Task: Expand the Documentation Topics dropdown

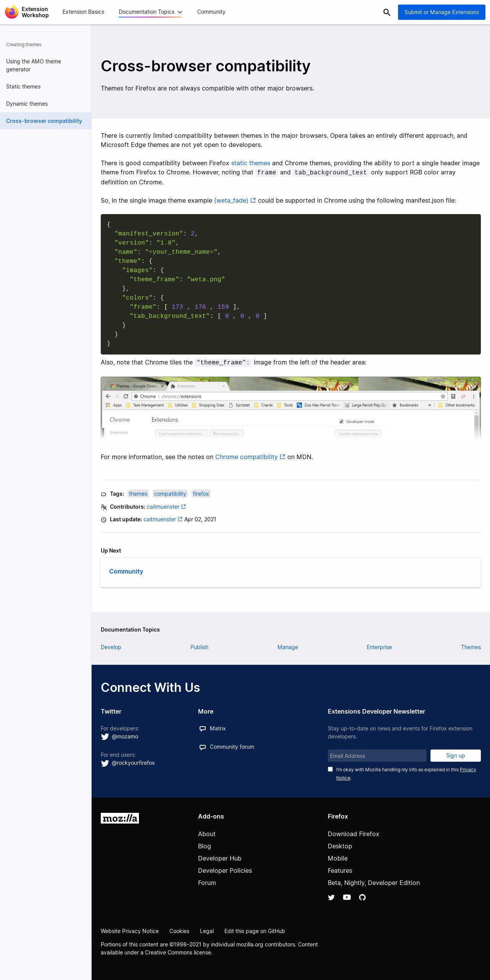Action: (x=150, y=12)
